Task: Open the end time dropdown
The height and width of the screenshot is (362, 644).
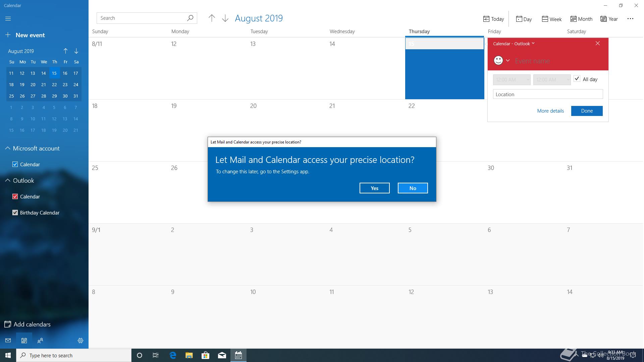Action: click(x=552, y=80)
